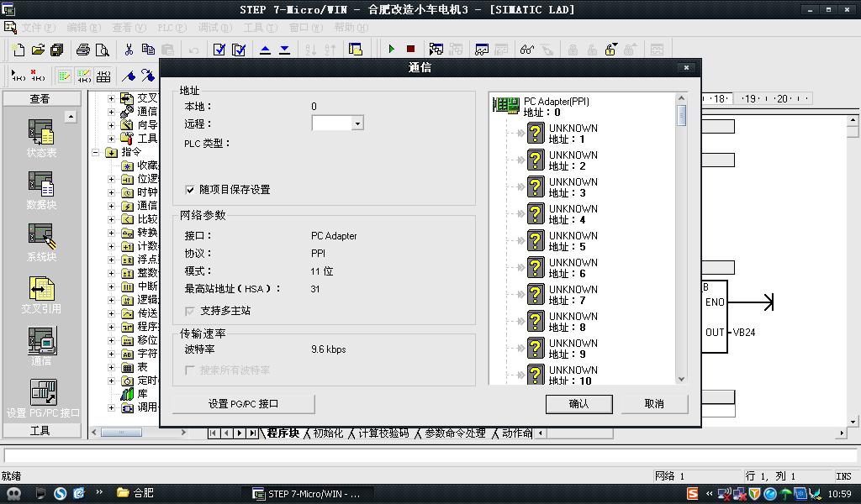The image size is (861, 504).
Task: Toggle the 搜索所有波特率 checkbox
Action: click(x=190, y=370)
